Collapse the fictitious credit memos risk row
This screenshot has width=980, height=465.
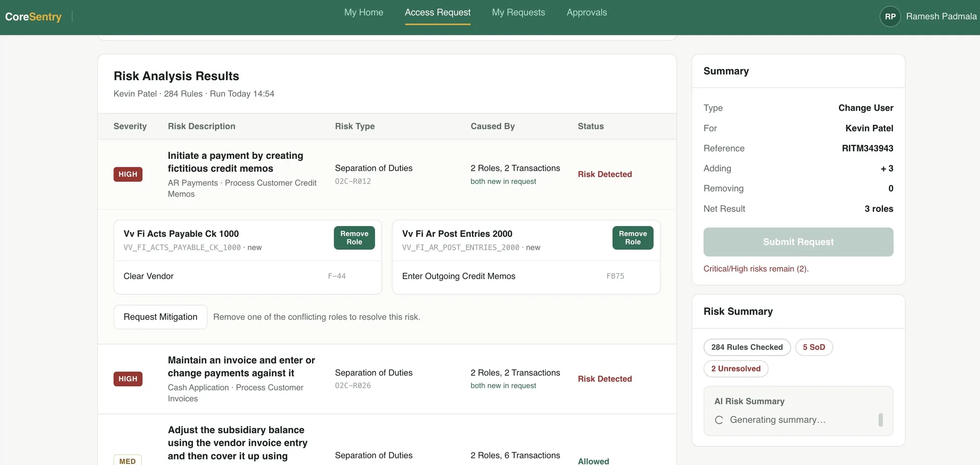(x=387, y=175)
